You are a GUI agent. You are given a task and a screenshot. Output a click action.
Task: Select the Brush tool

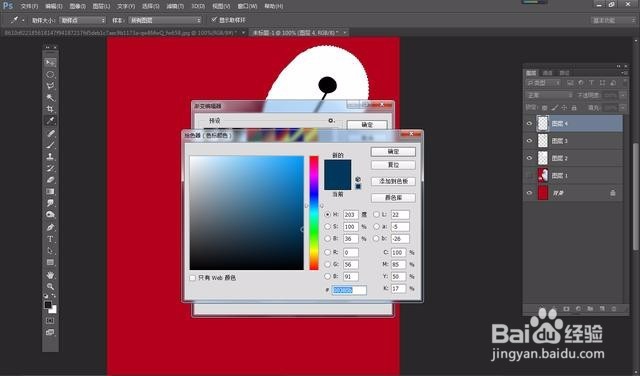(x=50, y=145)
